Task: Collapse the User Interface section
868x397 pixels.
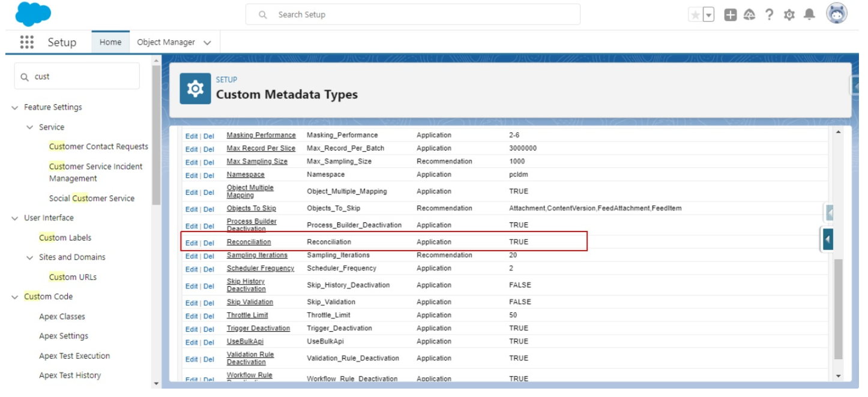Action: (x=15, y=218)
